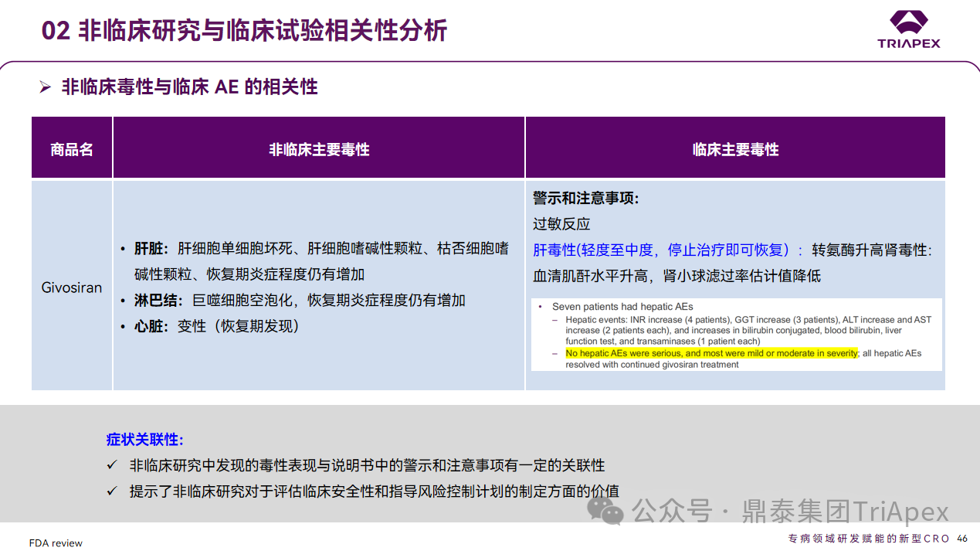Click the 警示和注意事项 heading
Viewport: 980px width, 551px height.
pos(585,199)
